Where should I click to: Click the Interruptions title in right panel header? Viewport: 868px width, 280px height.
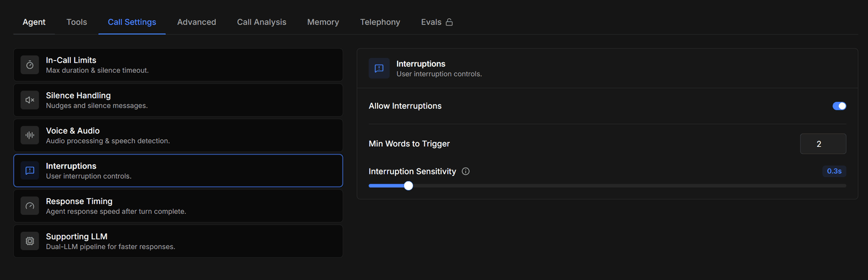click(x=421, y=64)
